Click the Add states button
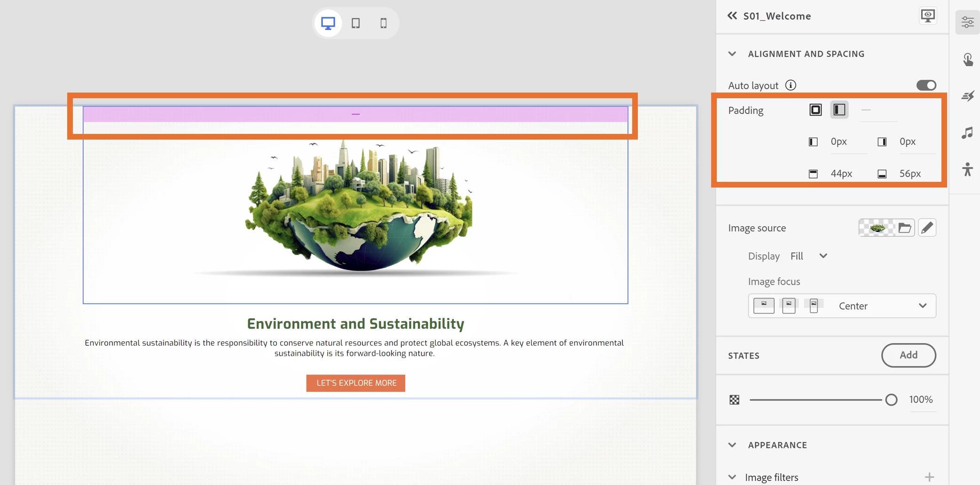The width and height of the screenshot is (980, 485). (x=908, y=355)
